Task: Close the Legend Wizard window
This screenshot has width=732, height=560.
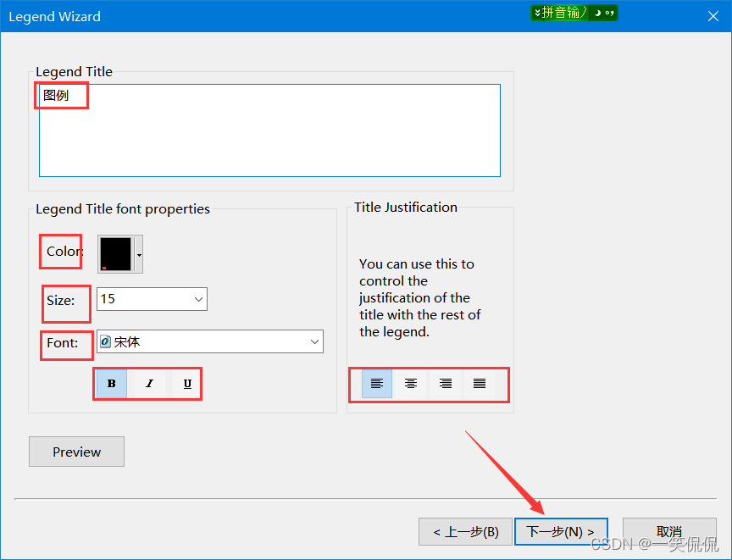Action: (713, 16)
